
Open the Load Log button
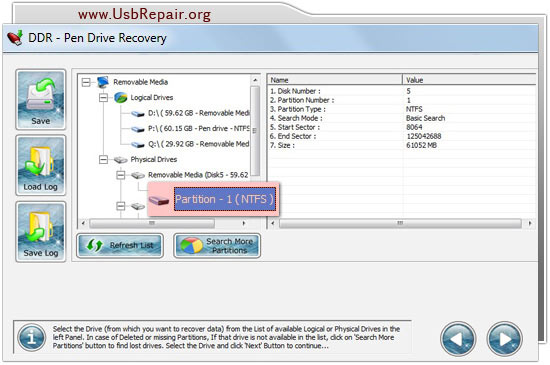coord(41,165)
